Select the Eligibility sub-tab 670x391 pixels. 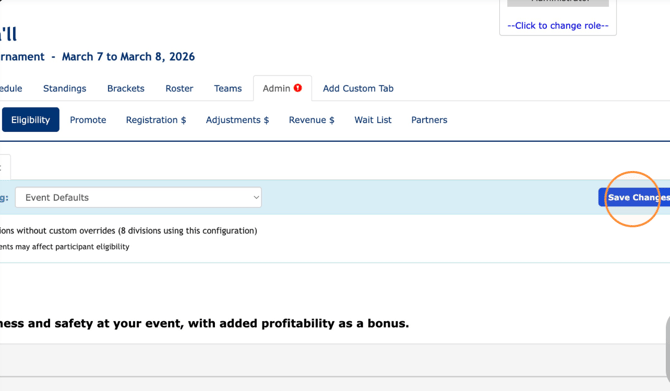(x=30, y=120)
